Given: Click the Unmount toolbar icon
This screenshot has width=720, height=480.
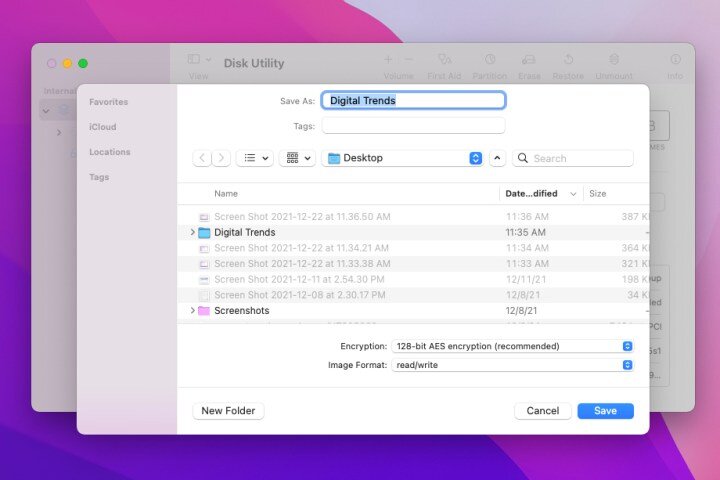Looking at the screenshot, I should pyautogui.click(x=614, y=59).
